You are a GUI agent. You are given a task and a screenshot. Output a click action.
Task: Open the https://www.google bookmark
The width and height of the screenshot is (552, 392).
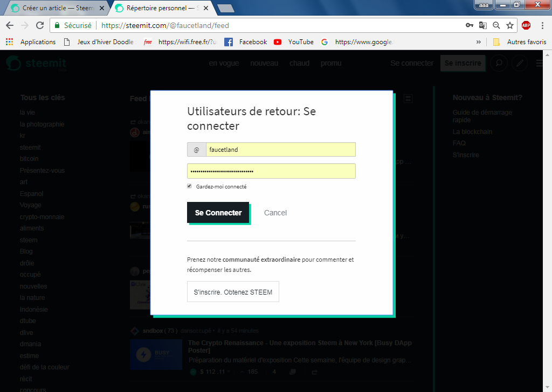357,42
